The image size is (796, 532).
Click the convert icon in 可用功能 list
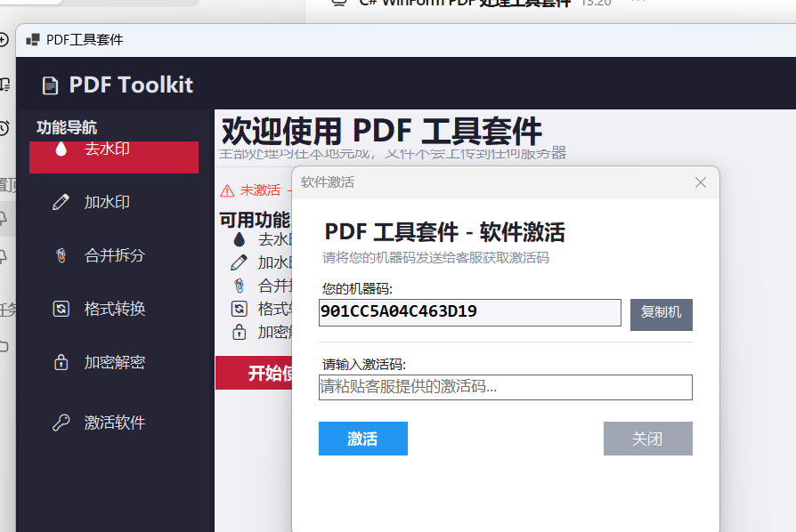click(x=240, y=309)
